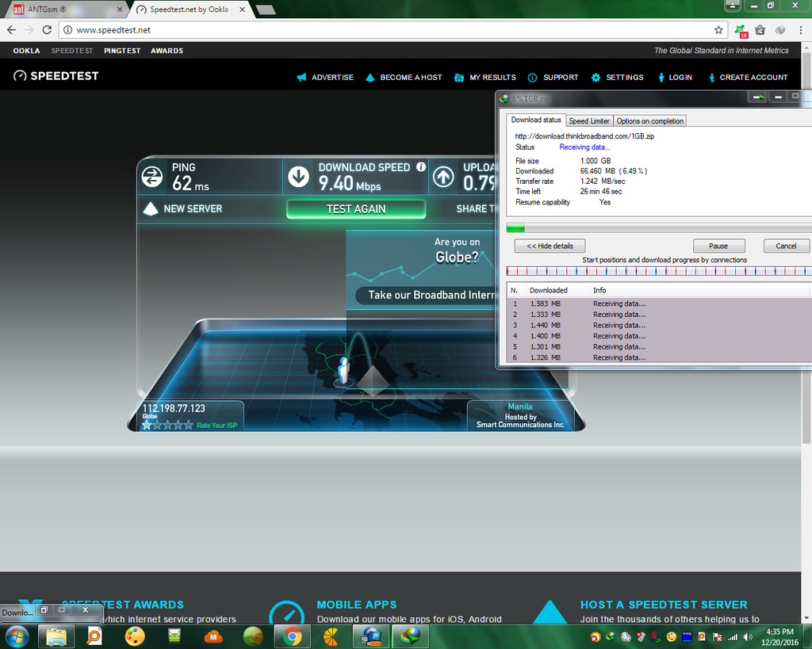Image resolution: width=812 pixels, height=649 pixels.
Task: Open the orange cloud M taskbar app
Action: pos(213,636)
